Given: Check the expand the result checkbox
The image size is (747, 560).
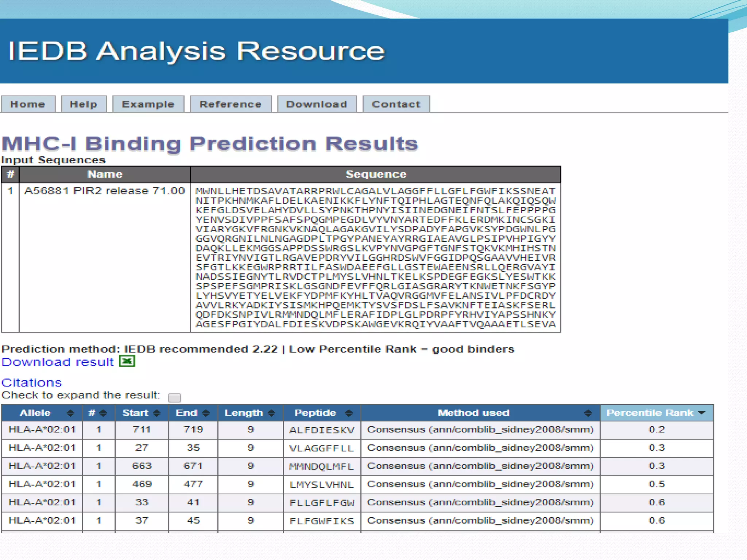Looking at the screenshot, I should point(175,397).
